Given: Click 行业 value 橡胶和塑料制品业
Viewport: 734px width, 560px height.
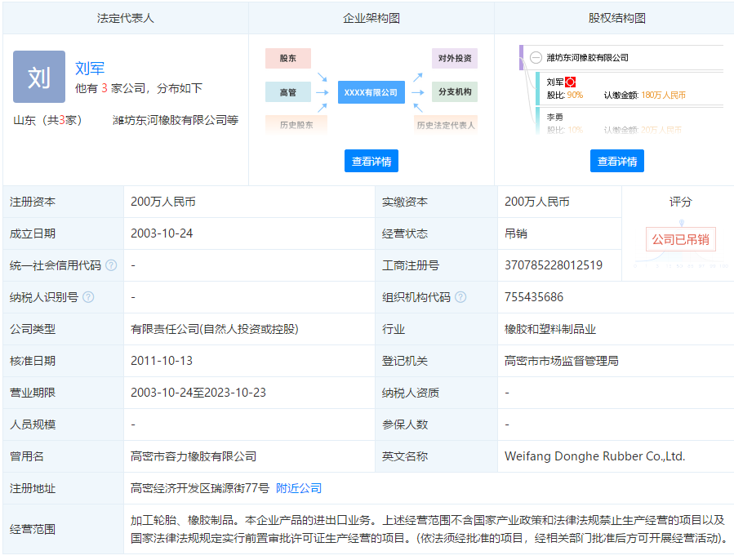Looking at the screenshot, I should tap(550, 329).
